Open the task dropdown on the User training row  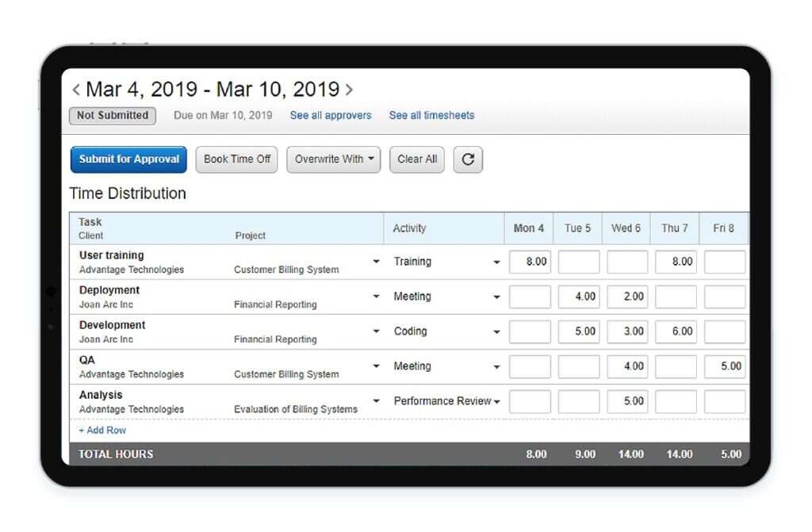pos(376,262)
